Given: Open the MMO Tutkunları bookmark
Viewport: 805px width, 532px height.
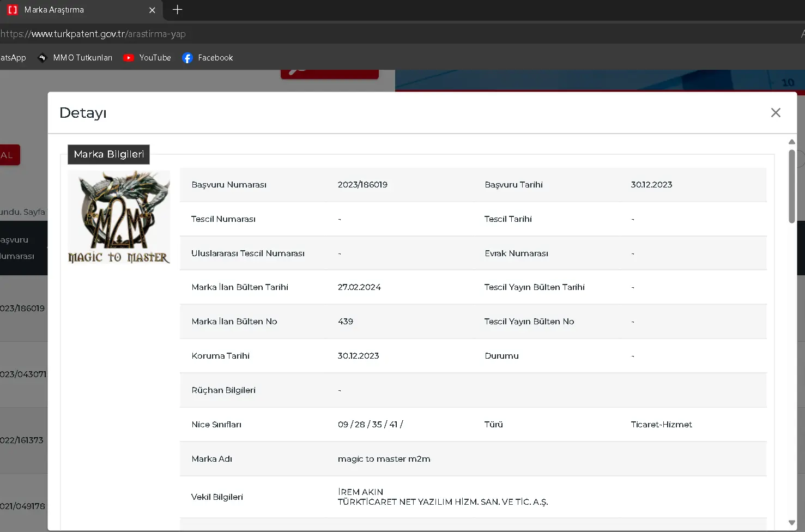Looking at the screenshot, I should tap(82, 58).
